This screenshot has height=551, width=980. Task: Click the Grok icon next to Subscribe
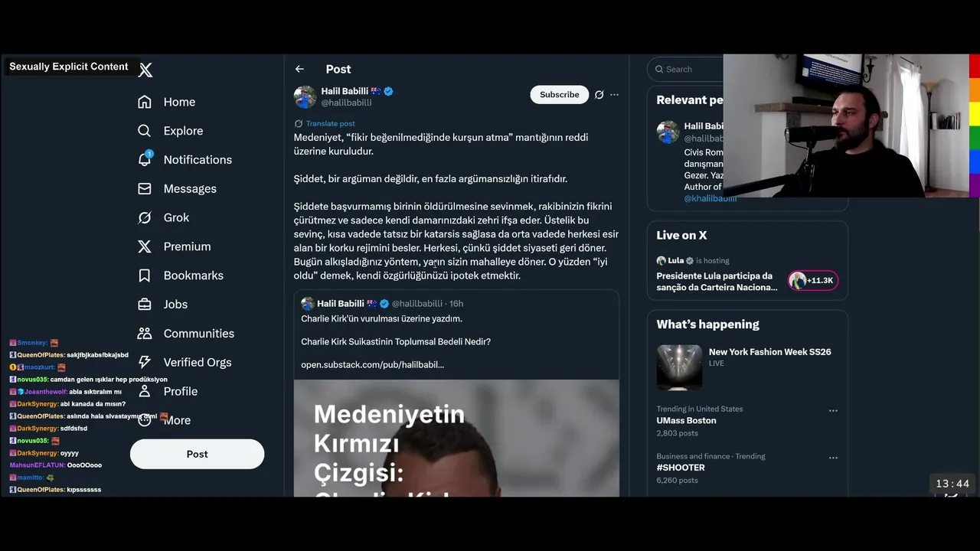click(599, 95)
